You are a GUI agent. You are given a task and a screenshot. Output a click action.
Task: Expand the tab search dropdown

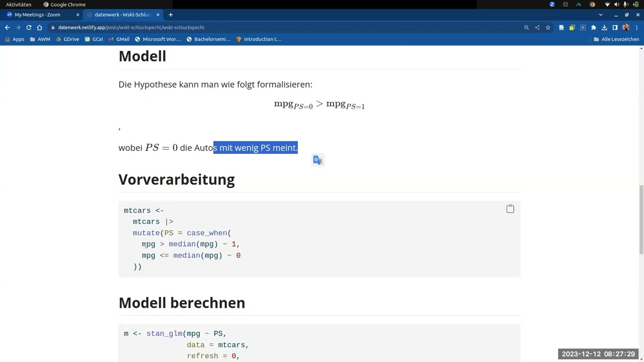600,15
